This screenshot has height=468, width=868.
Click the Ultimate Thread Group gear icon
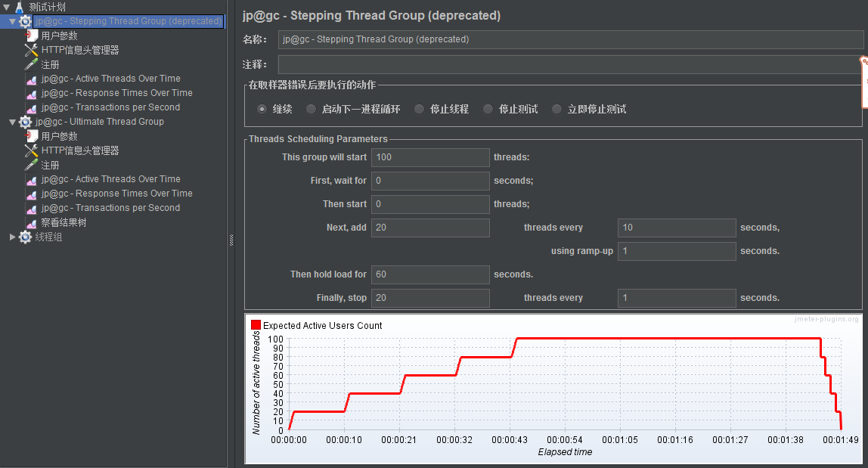coord(25,122)
